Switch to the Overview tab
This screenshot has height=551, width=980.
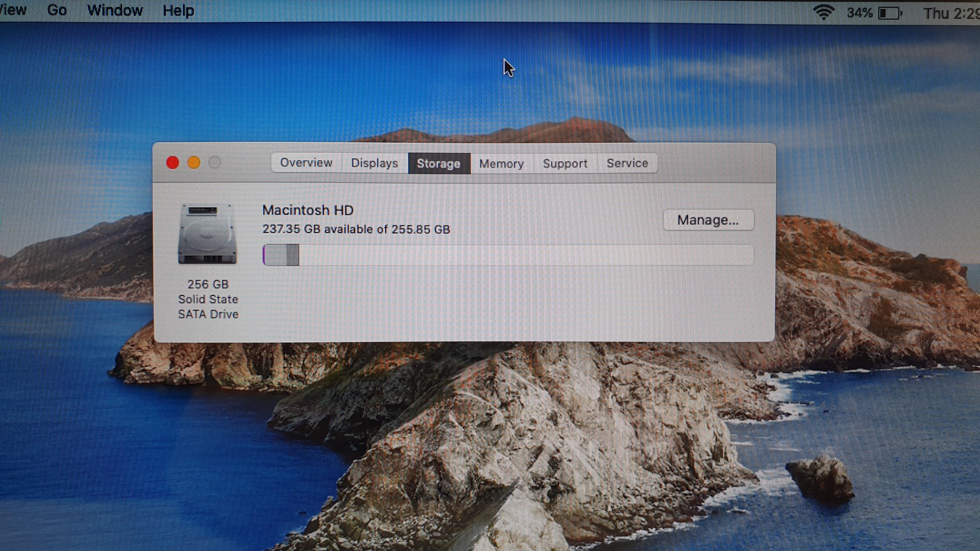click(306, 163)
